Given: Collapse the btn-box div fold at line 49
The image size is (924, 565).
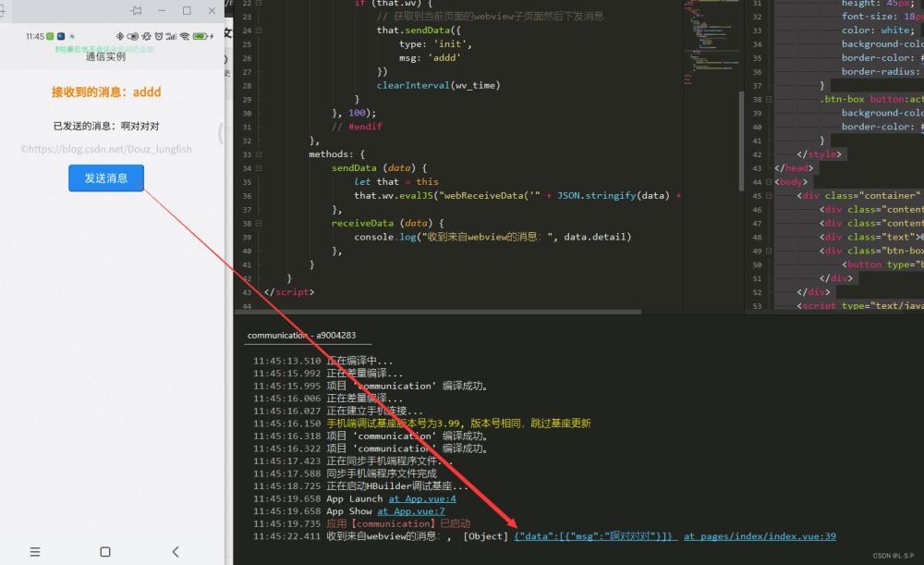Looking at the screenshot, I should point(769,252).
